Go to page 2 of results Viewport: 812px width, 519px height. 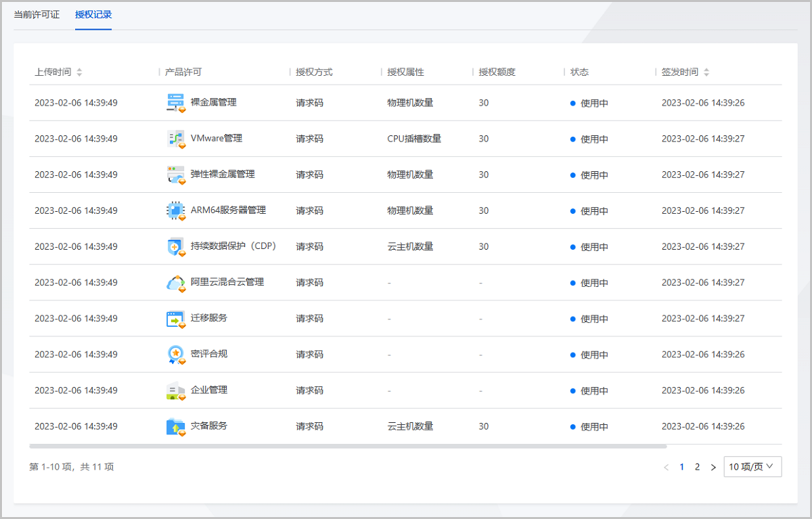coord(697,466)
